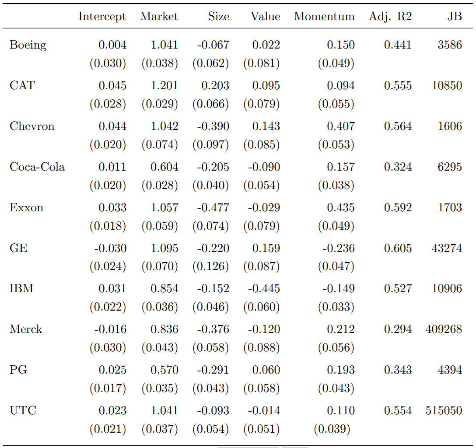
Task: Select UTC's JB value 515050
Action: [x=444, y=411]
